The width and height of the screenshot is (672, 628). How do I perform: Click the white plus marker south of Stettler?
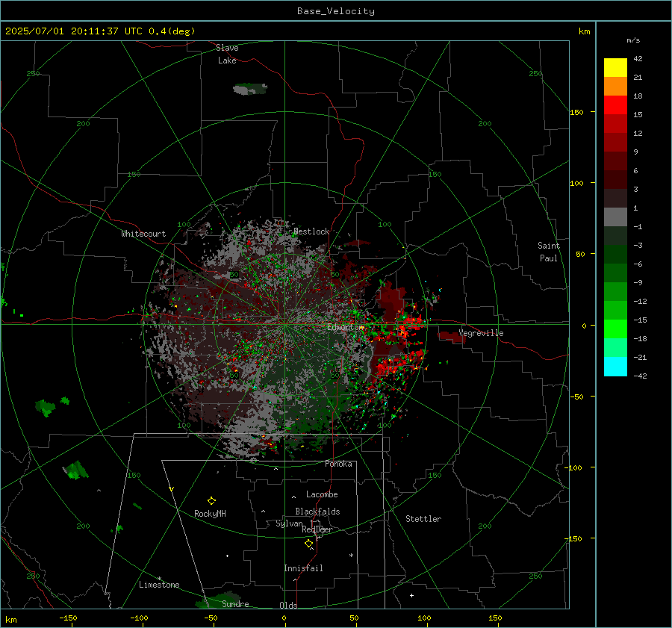point(411,595)
